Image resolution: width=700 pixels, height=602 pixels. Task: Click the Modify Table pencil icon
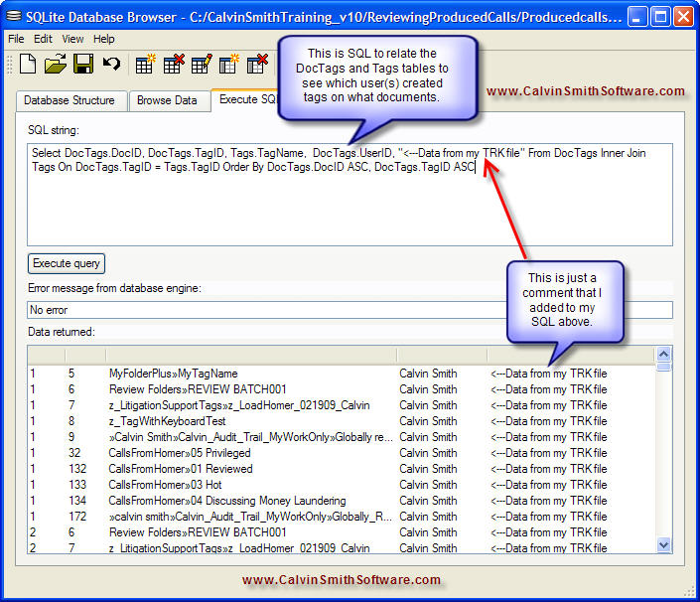pos(202,66)
